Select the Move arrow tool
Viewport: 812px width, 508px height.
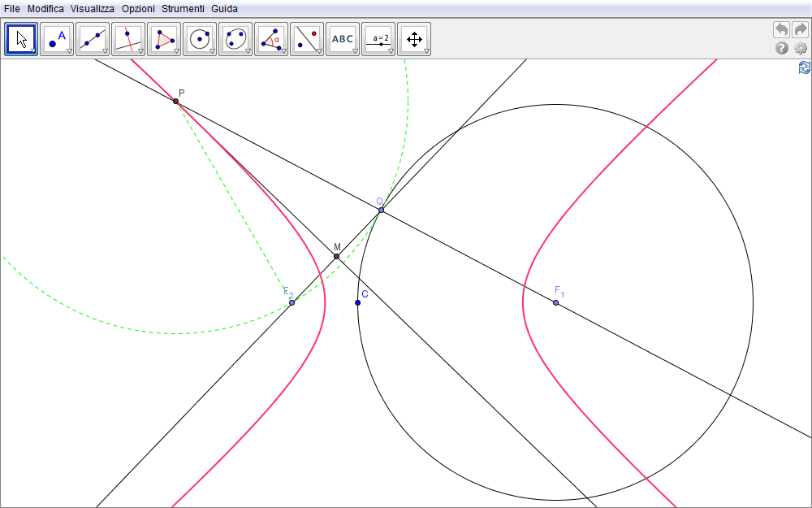click(21, 38)
